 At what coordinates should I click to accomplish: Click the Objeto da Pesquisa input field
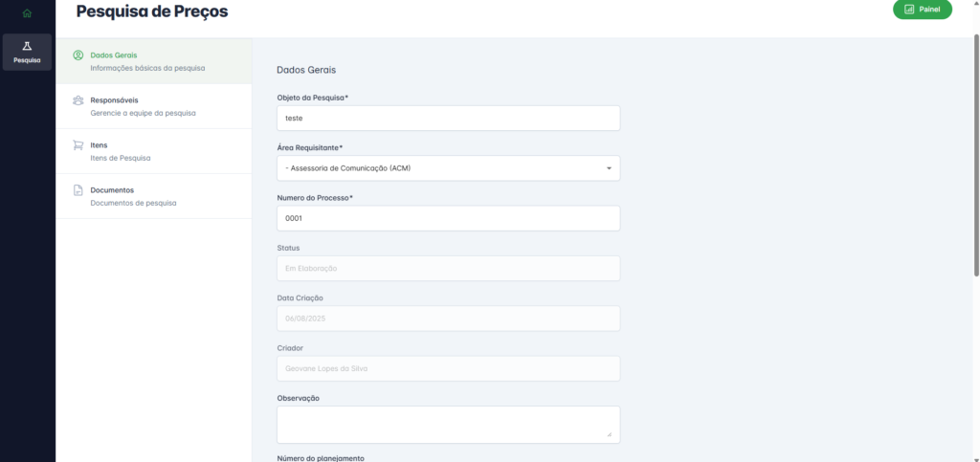tap(448, 118)
